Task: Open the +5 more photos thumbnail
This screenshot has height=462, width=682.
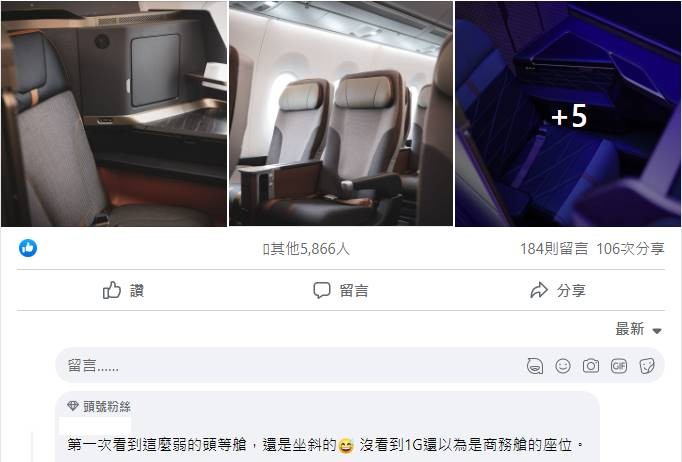Action: [568, 114]
